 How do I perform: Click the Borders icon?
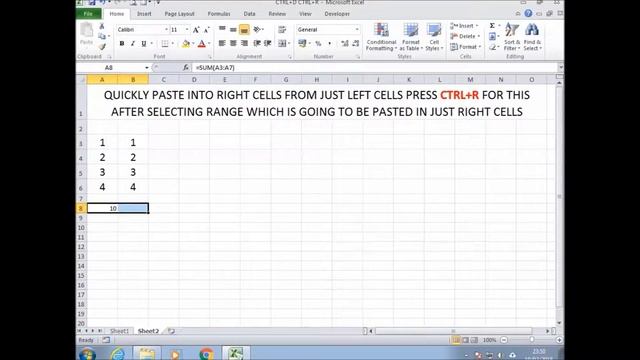point(165,44)
